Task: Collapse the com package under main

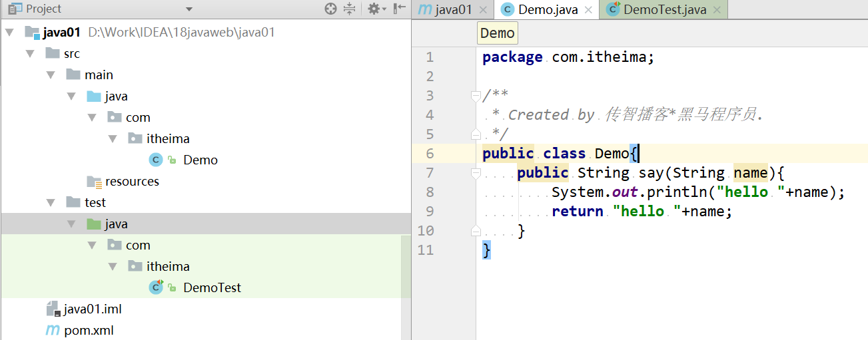Action: 91,117
